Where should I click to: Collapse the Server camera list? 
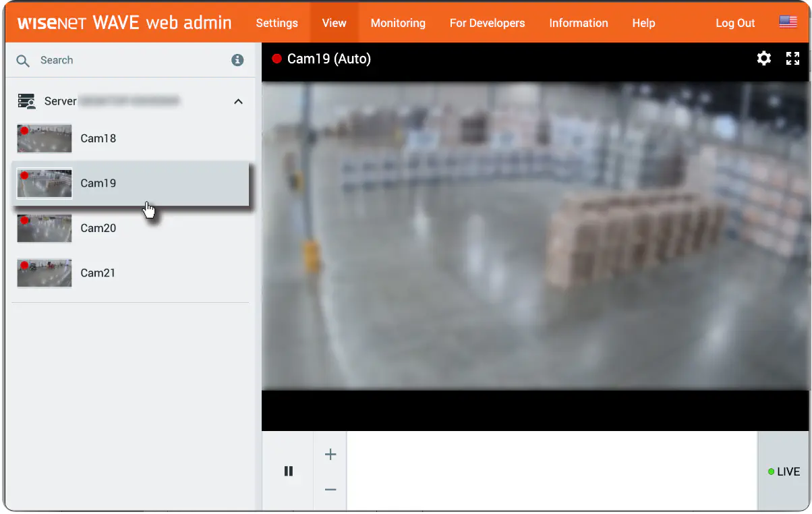coord(238,101)
